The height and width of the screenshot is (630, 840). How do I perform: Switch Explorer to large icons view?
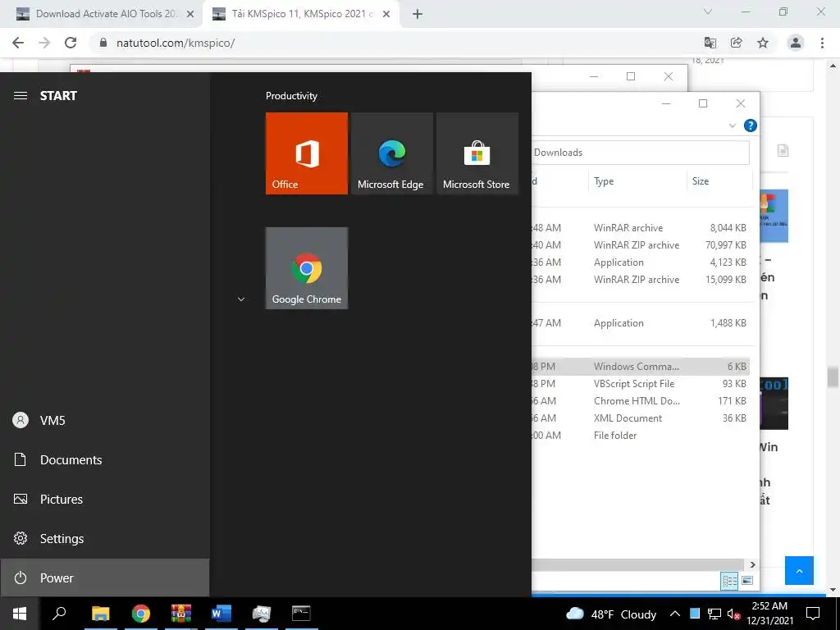pyautogui.click(x=747, y=581)
